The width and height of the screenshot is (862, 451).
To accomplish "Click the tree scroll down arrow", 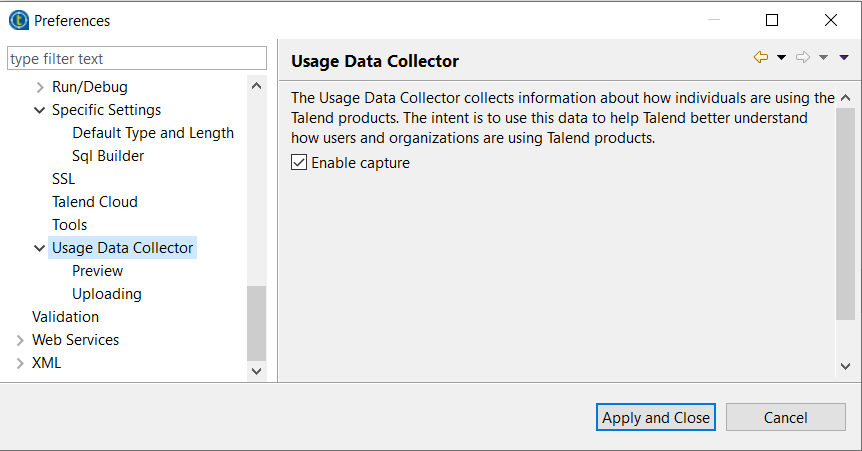I will pyautogui.click(x=256, y=371).
